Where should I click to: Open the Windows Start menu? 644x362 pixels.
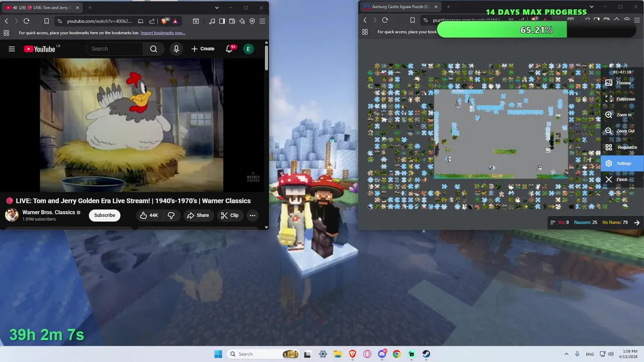[218, 354]
